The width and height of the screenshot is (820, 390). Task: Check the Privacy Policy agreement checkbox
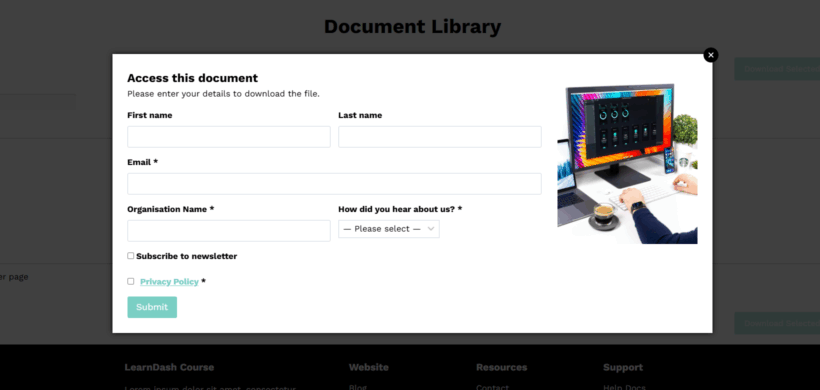(131, 281)
